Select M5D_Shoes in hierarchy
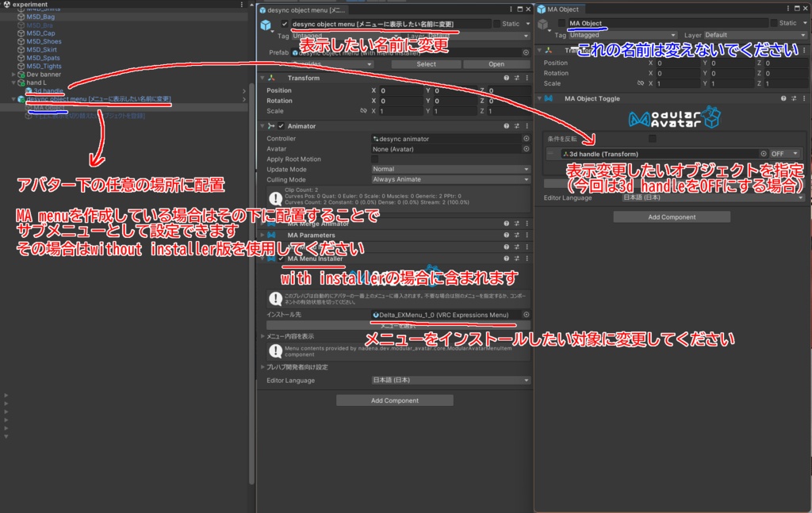Viewport: 812px width, 513px height. coord(44,41)
